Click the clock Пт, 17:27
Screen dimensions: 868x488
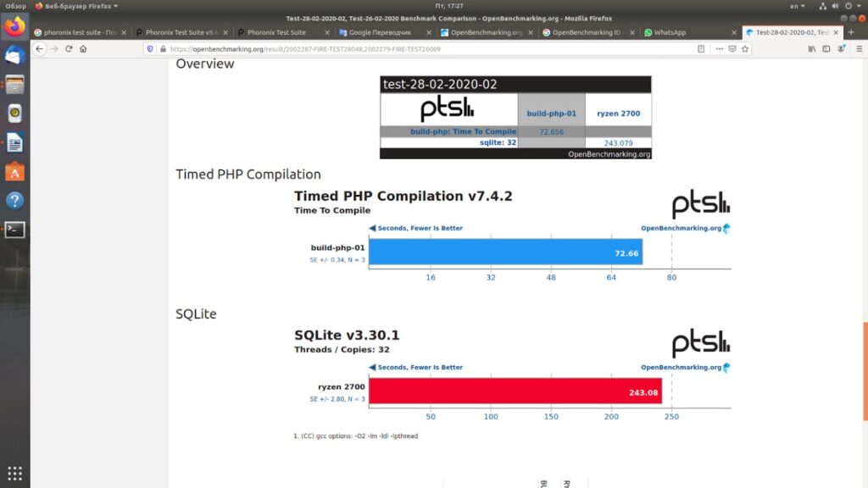449,6
